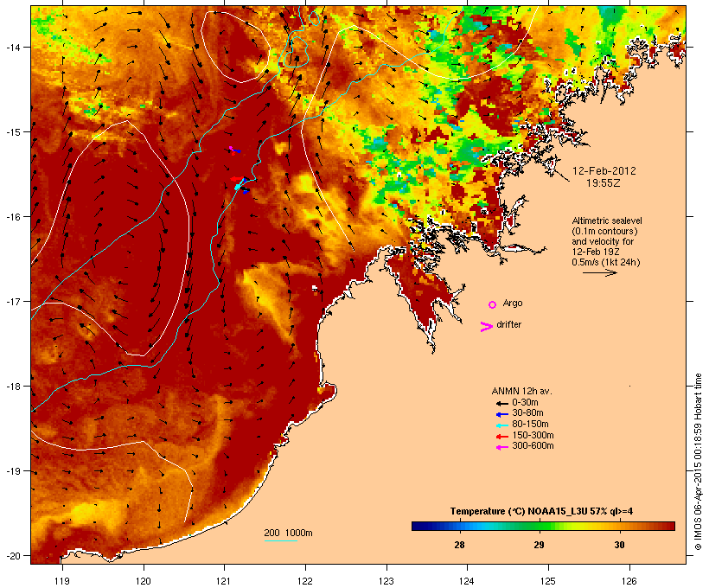
Task: Click longitude label 126
Action: click(x=629, y=581)
